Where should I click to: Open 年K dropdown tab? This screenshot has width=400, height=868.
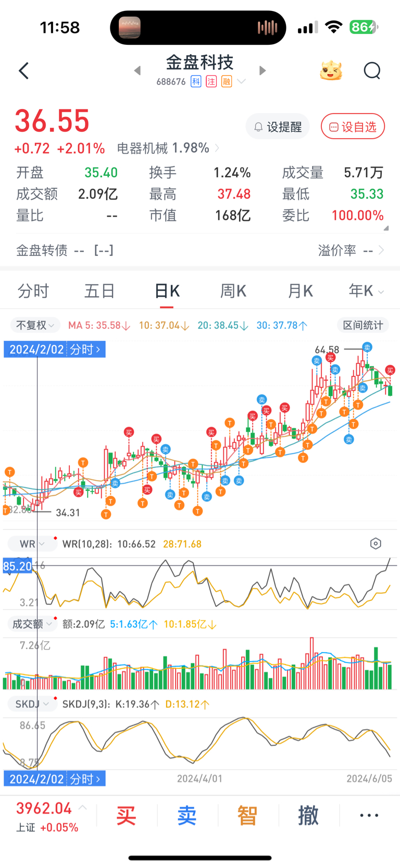tap(366, 291)
